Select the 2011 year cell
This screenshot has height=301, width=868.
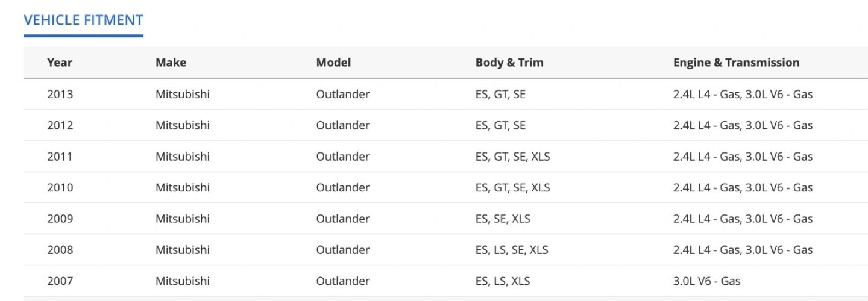pyautogui.click(x=60, y=157)
